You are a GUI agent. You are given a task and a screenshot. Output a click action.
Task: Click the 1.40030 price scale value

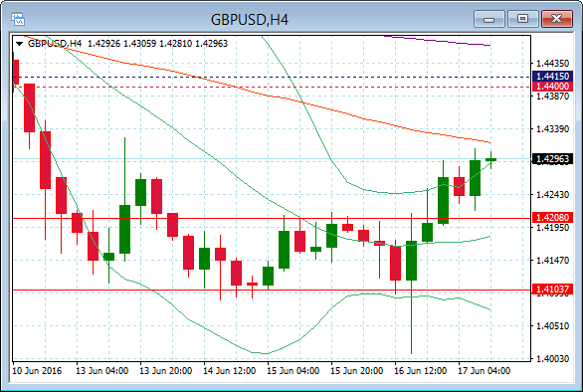552,359
